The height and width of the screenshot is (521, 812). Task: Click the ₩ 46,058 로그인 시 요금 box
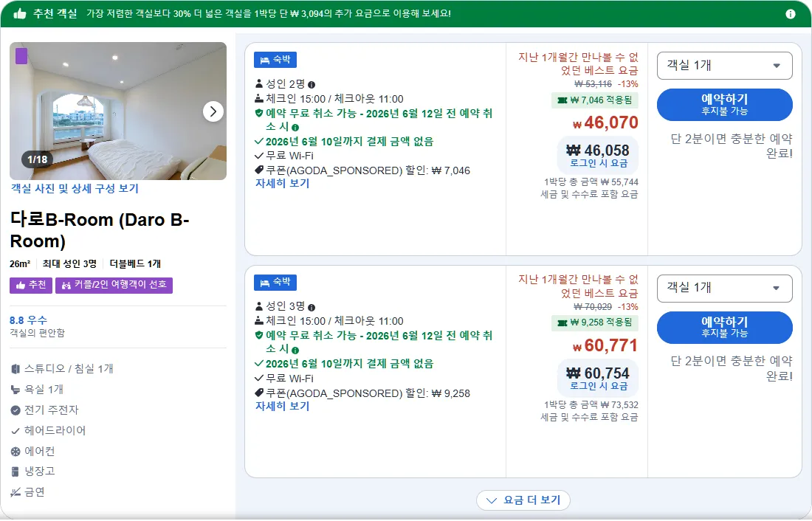tap(598, 156)
